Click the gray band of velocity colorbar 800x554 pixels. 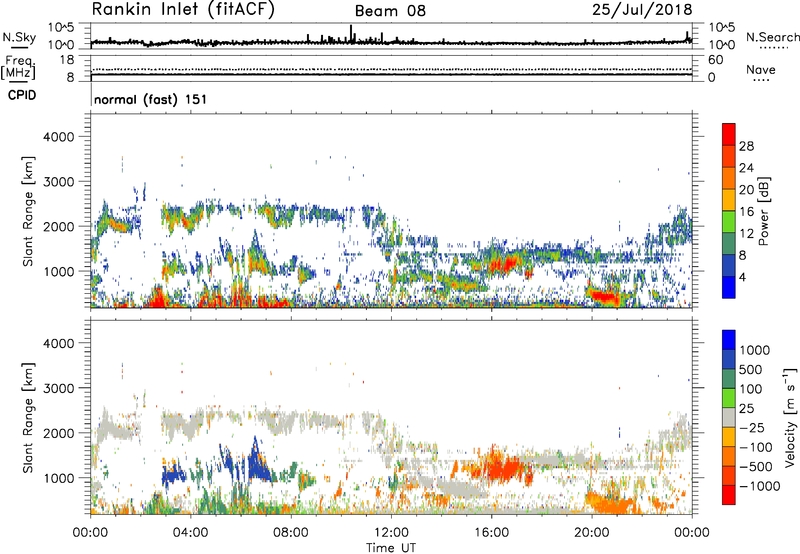point(729,417)
